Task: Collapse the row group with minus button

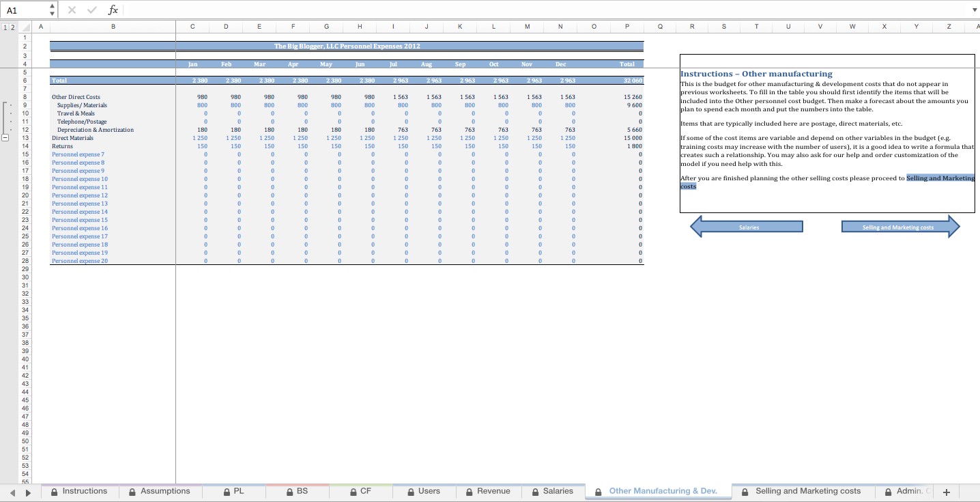Action: 5,138
